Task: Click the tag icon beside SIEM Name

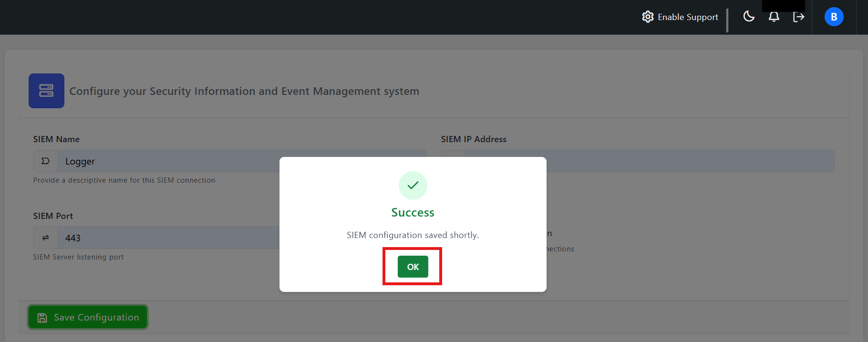Action: pyautogui.click(x=46, y=161)
